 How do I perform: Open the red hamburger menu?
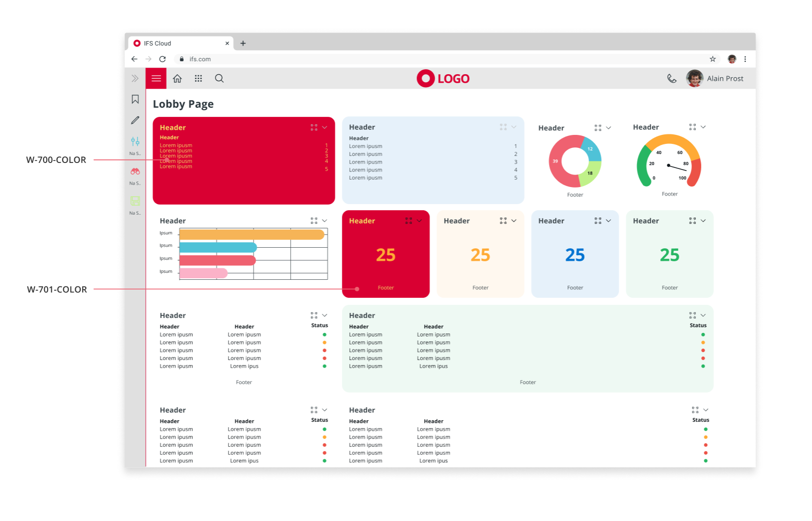[156, 79]
